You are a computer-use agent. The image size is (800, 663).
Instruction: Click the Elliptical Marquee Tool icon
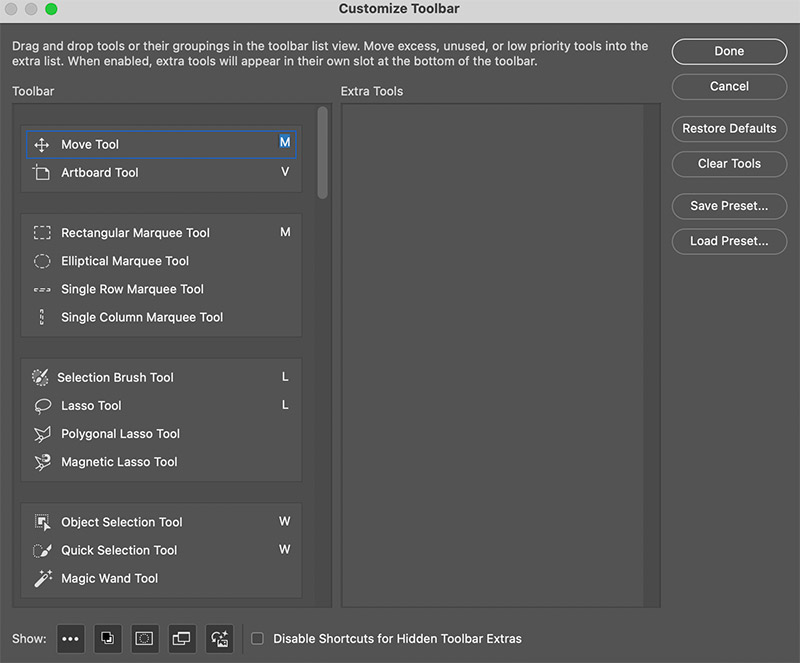point(42,261)
